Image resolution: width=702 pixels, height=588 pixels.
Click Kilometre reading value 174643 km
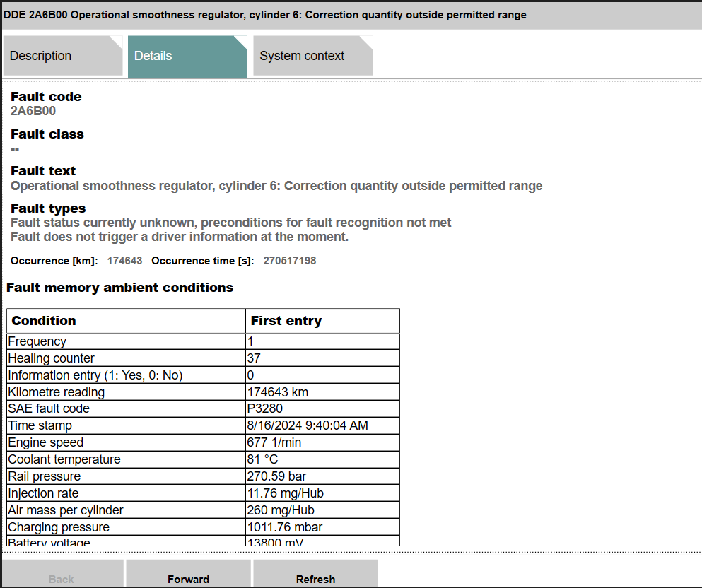click(278, 392)
